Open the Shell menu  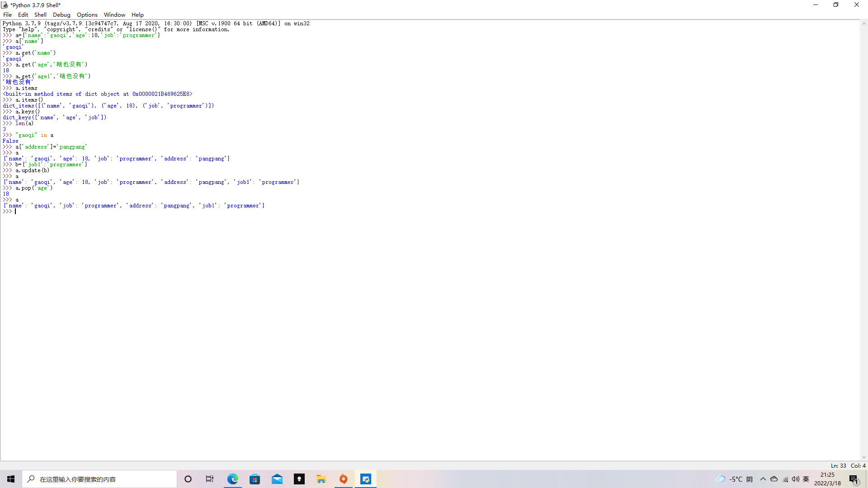(40, 14)
